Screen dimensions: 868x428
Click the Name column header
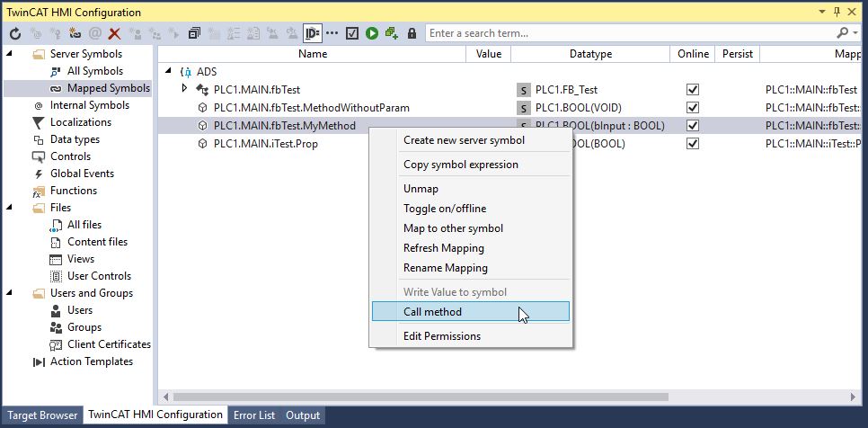pos(312,54)
